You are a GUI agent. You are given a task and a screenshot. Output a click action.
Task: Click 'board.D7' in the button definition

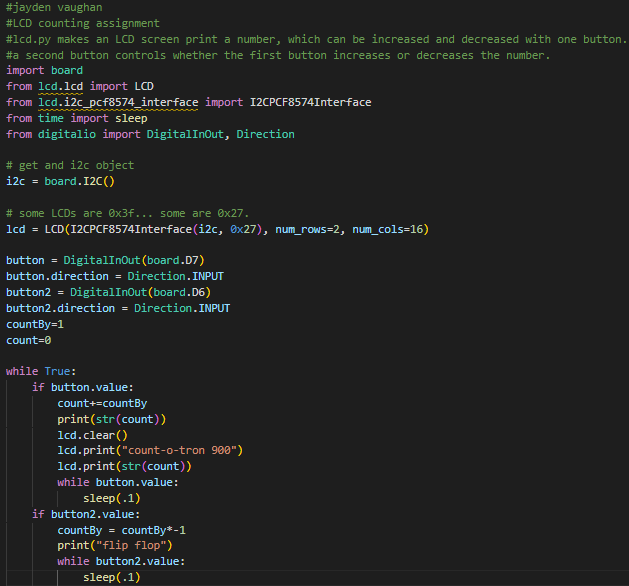(172, 261)
